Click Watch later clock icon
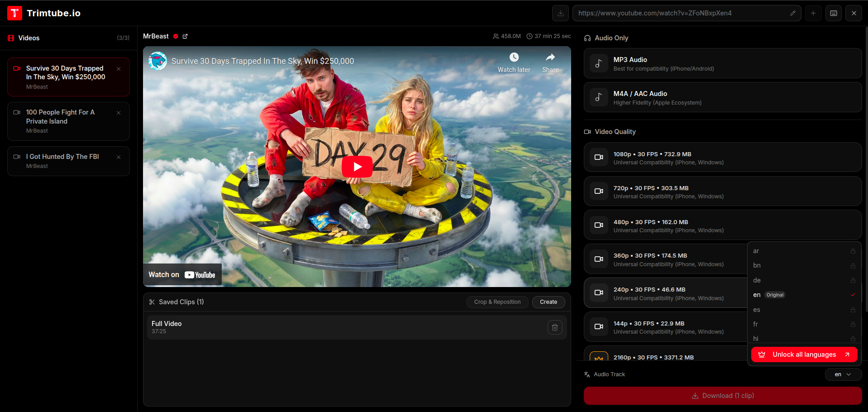The width and height of the screenshot is (868, 412). [514, 57]
